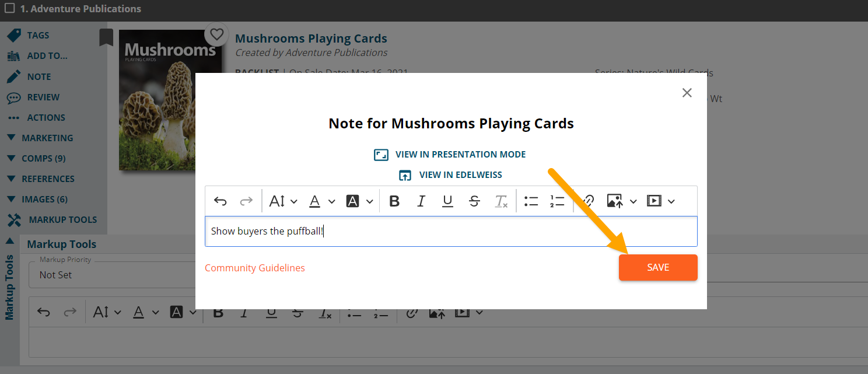Close the note dialog with the X
This screenshot has height=374, width=868.
687,93
